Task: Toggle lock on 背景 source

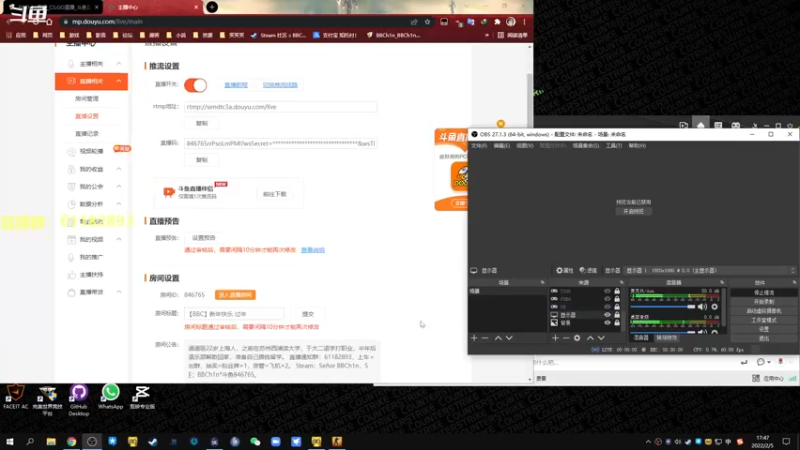Action: click(x=617, y=323)
